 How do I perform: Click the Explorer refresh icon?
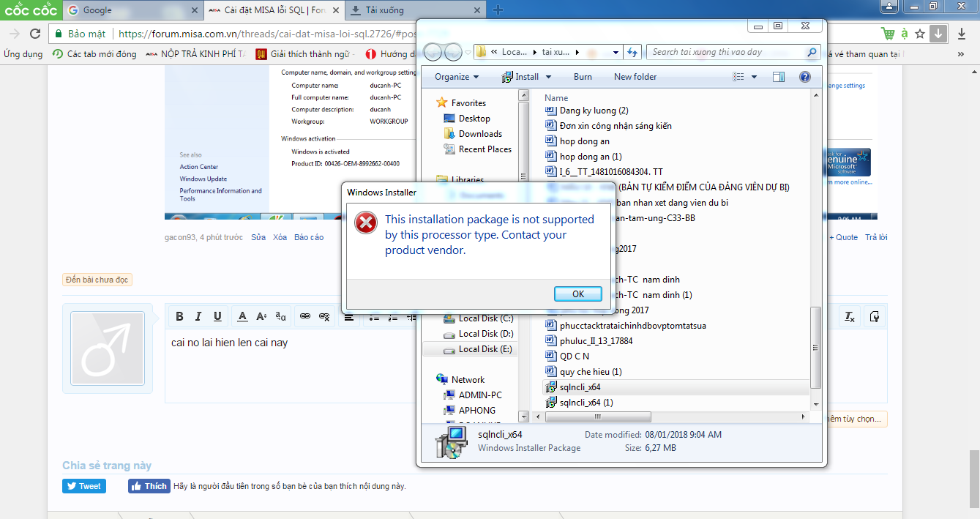tap(633, 52)
